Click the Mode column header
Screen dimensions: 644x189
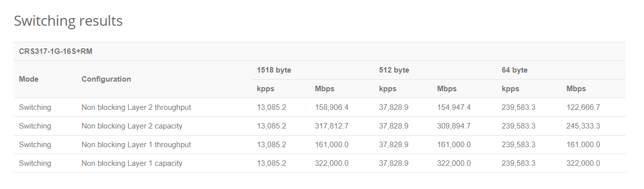tap(29, 79)
